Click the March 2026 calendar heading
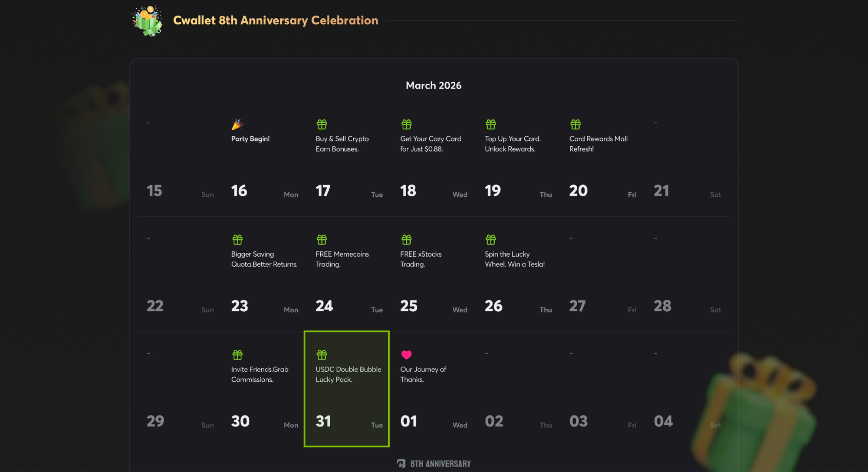 point(434,86)
